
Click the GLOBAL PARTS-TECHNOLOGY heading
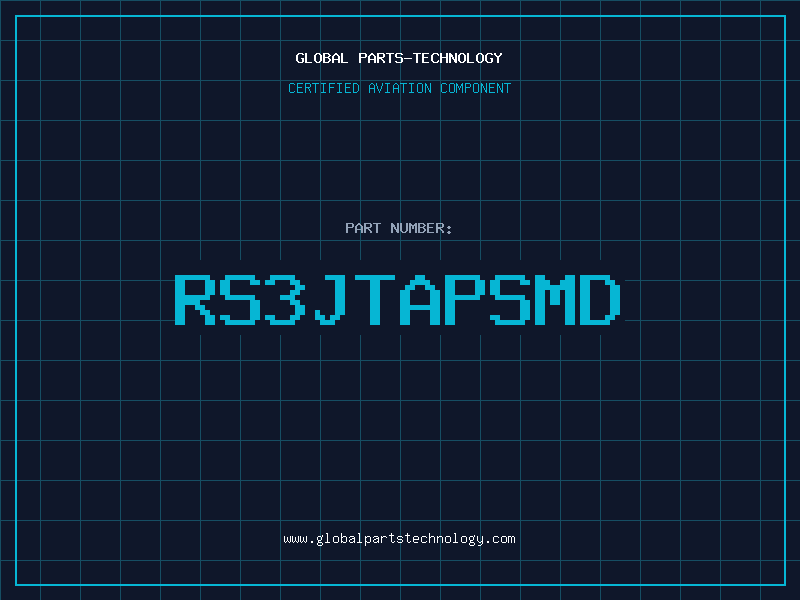point(399,58)
